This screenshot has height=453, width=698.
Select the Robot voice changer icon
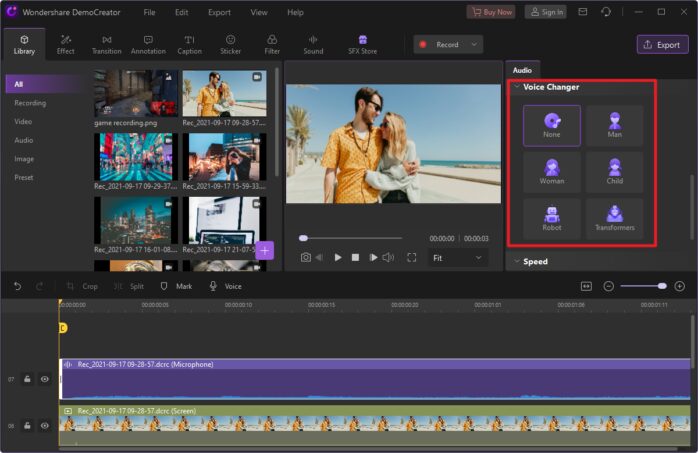point(551,216)
